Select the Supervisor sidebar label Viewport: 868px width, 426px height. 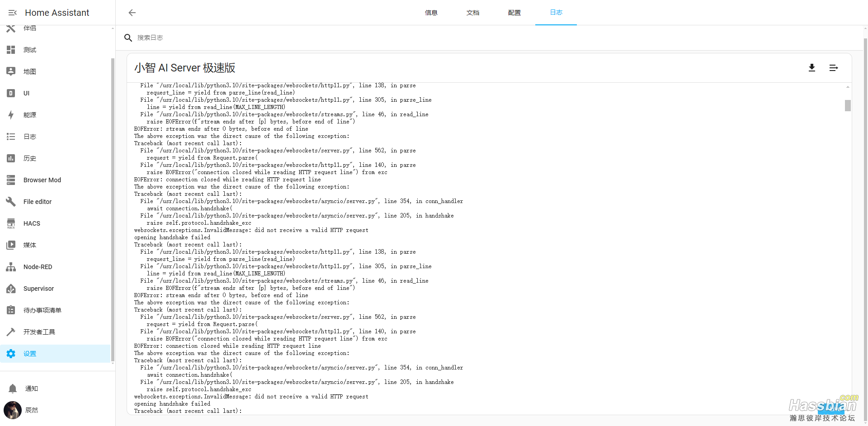click(38, 289)
